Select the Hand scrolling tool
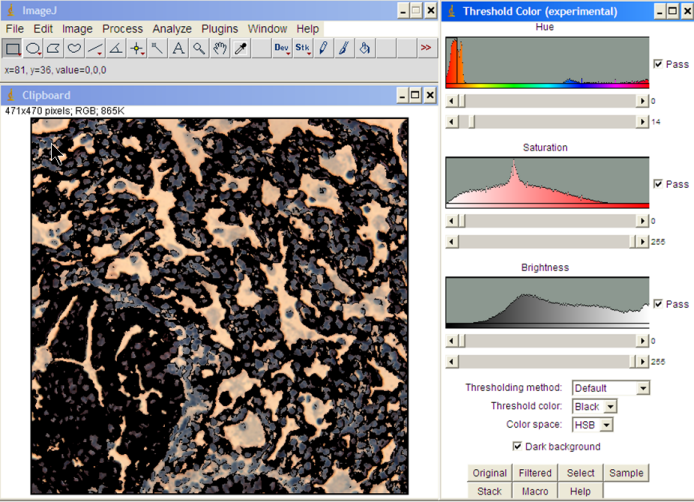This screenshot has height=502, width=694. tap(220, 48)
